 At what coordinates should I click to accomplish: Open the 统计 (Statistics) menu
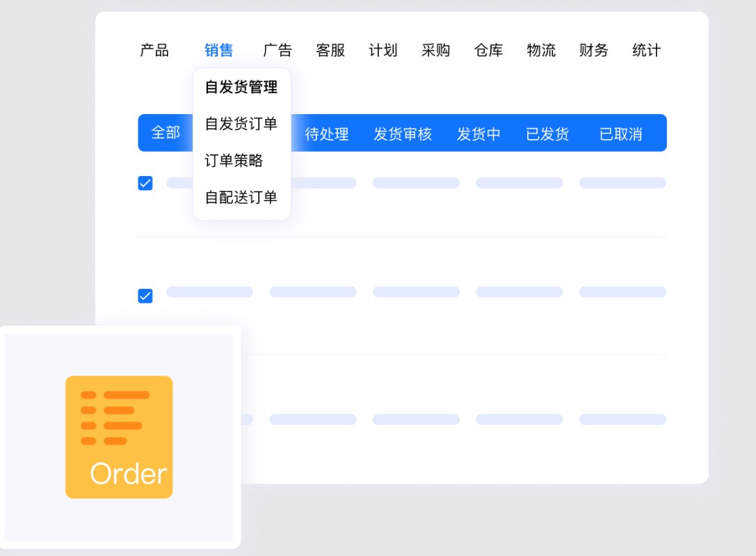[647, 49]
